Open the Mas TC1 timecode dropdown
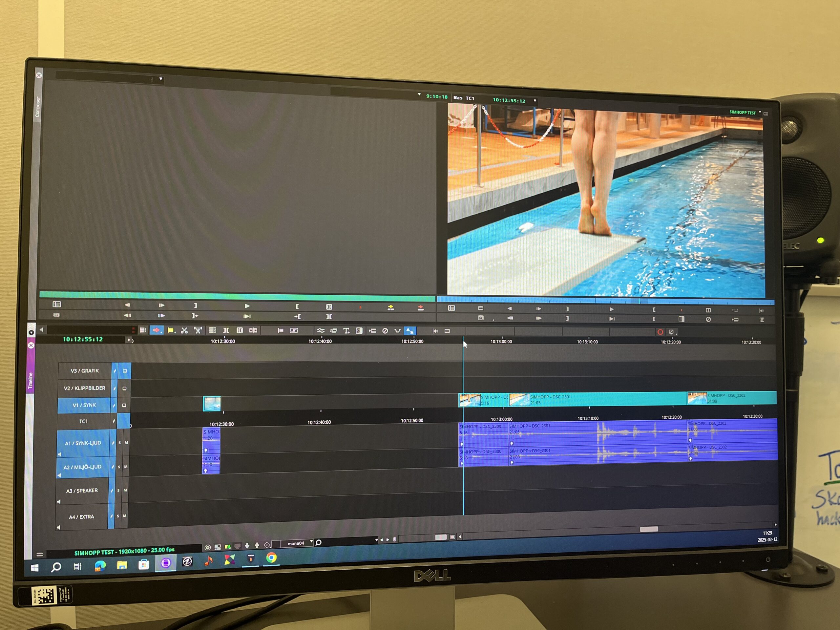This screenshot has height=630, width=840. click(x=535, y=101)
